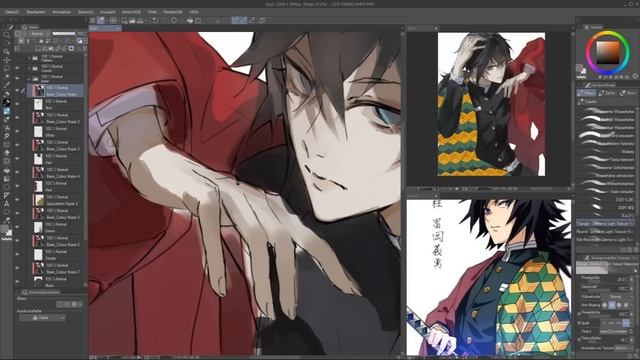
Task: Open the Fenster menu
Action: pyautogui.click(x=173, y=12)
